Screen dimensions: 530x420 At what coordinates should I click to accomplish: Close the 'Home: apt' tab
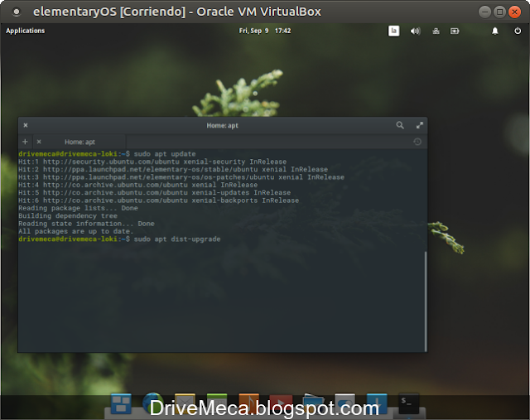39,142
